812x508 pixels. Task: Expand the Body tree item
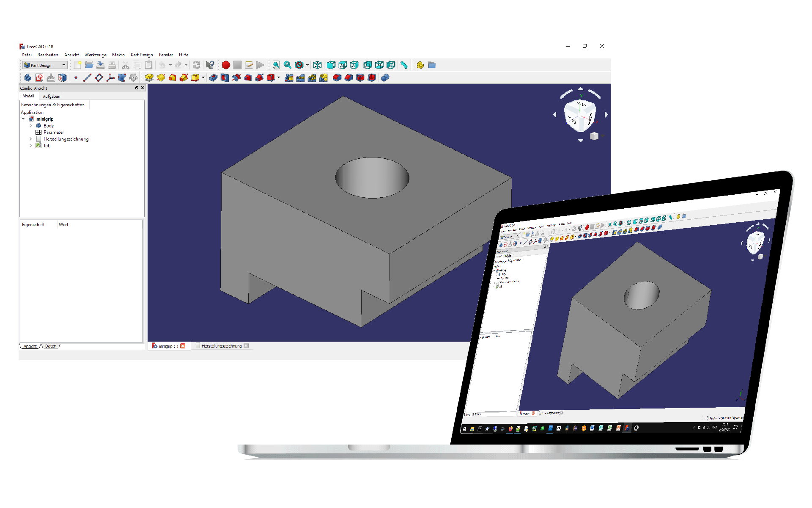(x=31, y=126)
